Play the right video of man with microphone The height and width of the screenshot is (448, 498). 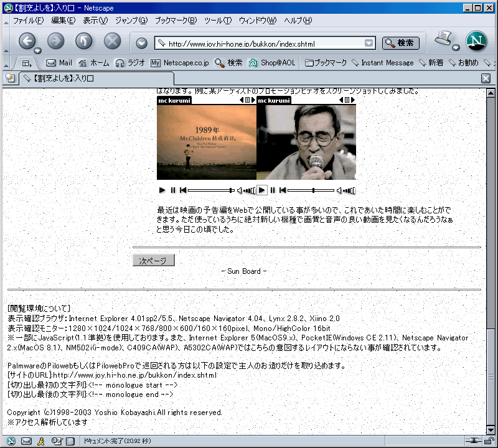point(261,190)
